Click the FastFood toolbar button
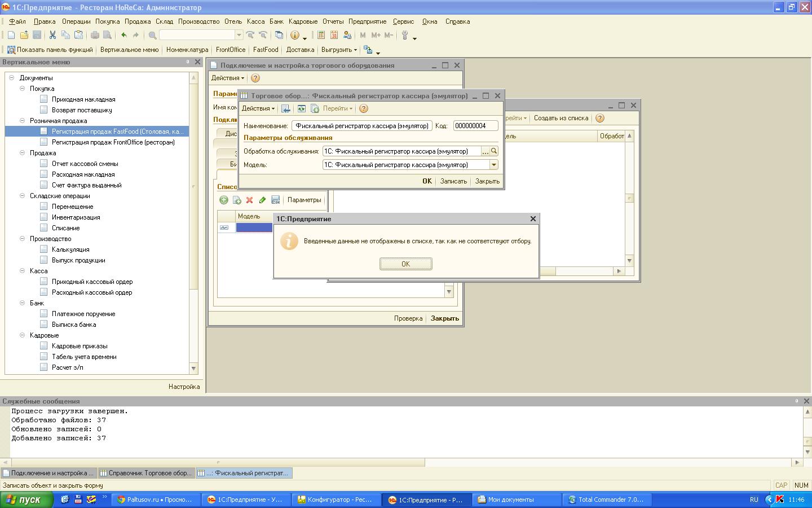Viewport: 812px width, 508px height. point(266,50)
